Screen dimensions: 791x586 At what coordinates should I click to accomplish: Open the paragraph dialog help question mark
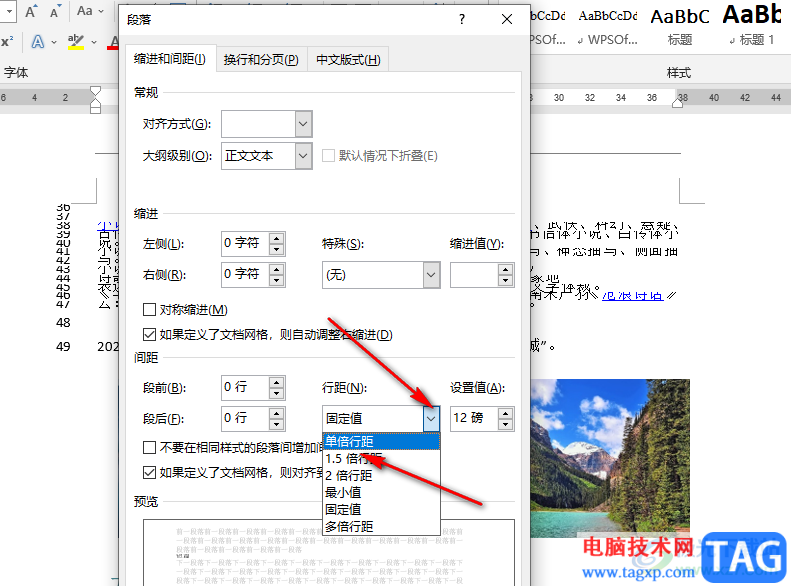462,19
